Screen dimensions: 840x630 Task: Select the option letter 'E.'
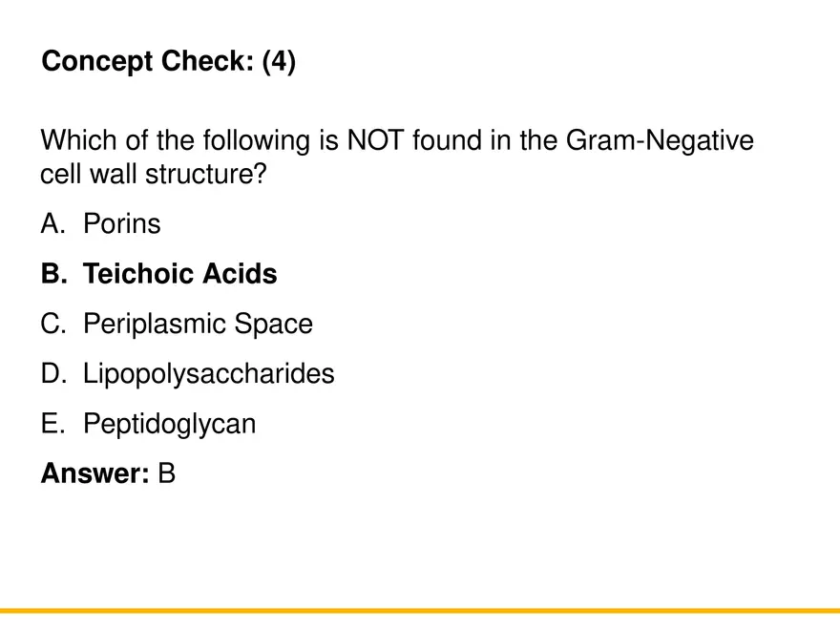pyautogui.click(x=53, y=424)
